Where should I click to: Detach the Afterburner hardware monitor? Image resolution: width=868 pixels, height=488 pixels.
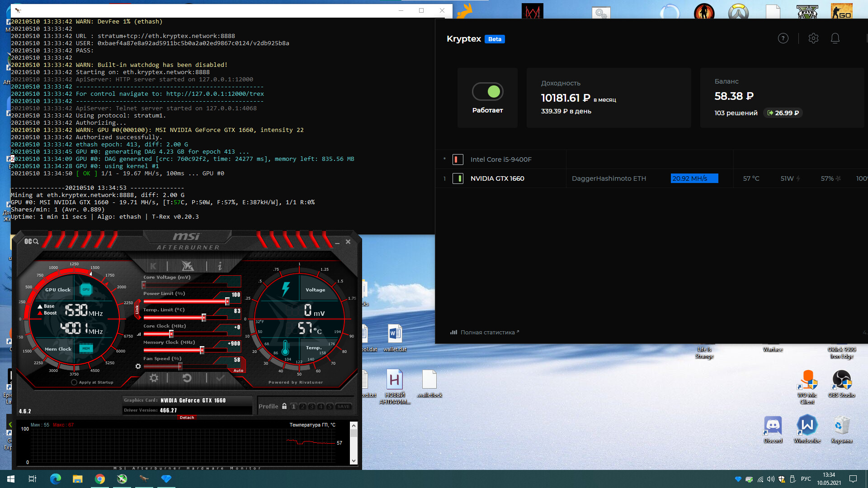(x=187, y=418)
